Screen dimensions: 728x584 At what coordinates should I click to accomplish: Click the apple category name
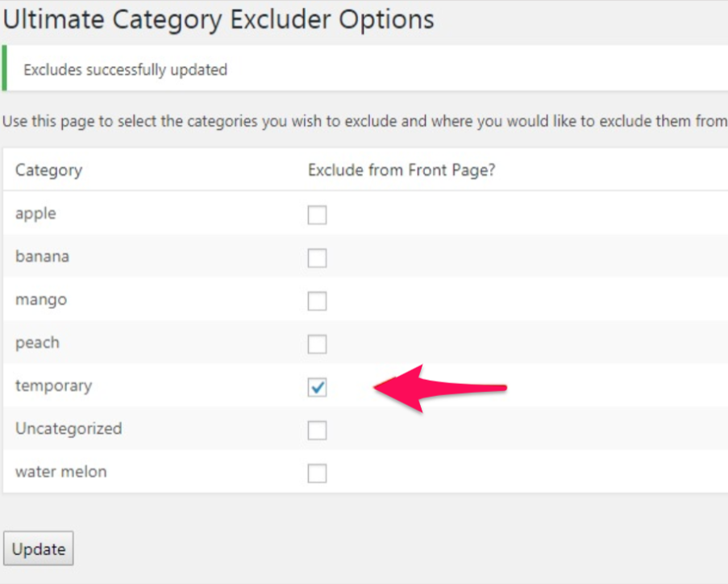(35, 214)
